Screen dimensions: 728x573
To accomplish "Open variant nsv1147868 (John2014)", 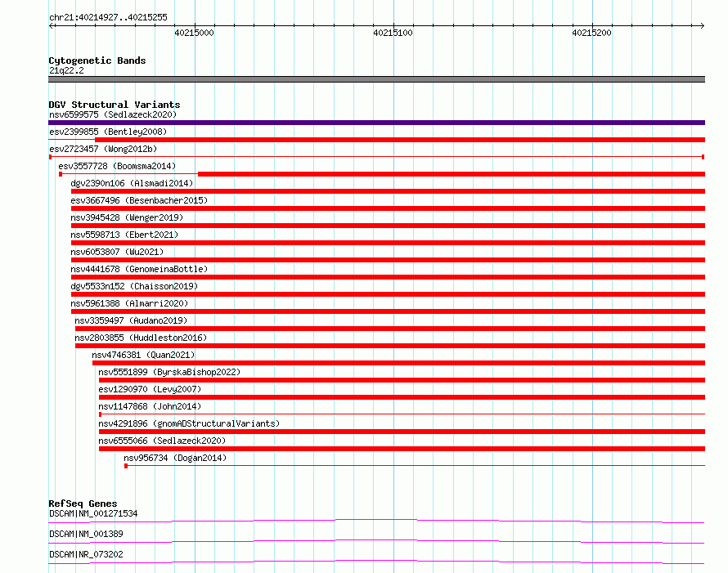I will (150, 406).
